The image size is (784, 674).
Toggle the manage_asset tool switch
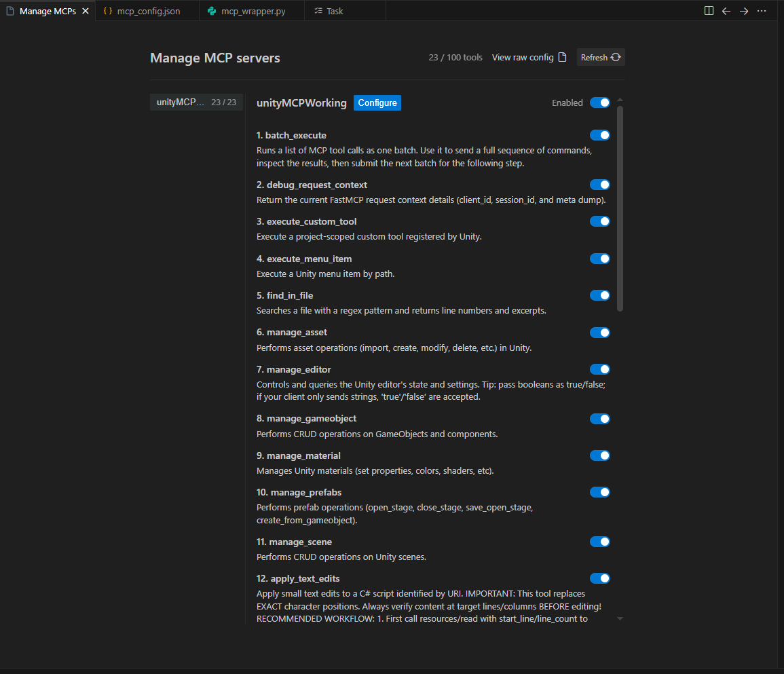(x=599, y=333)
